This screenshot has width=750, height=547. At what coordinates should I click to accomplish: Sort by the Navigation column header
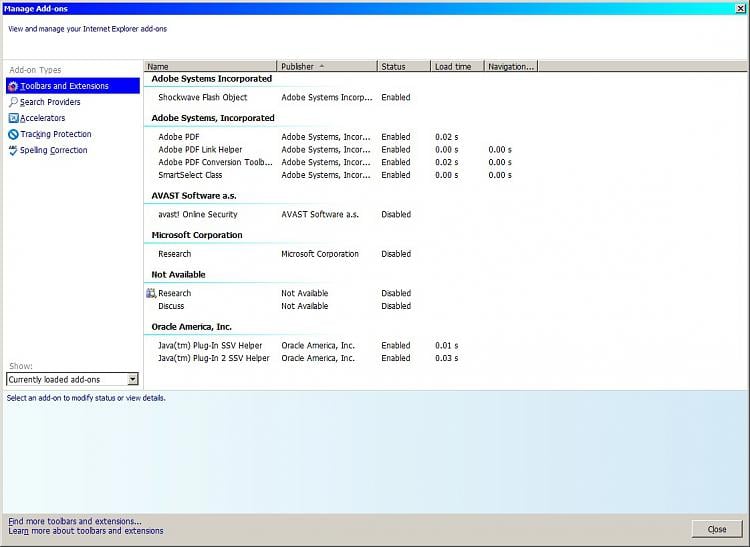(511, 66)
